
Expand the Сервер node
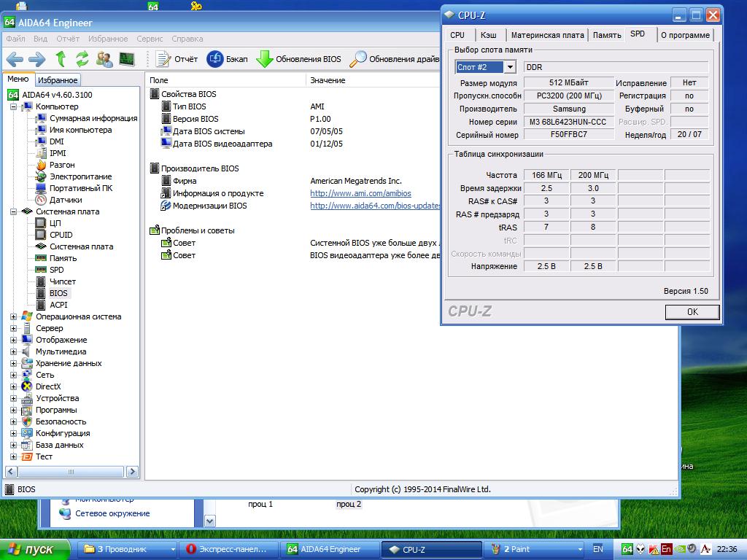(13, 328)
